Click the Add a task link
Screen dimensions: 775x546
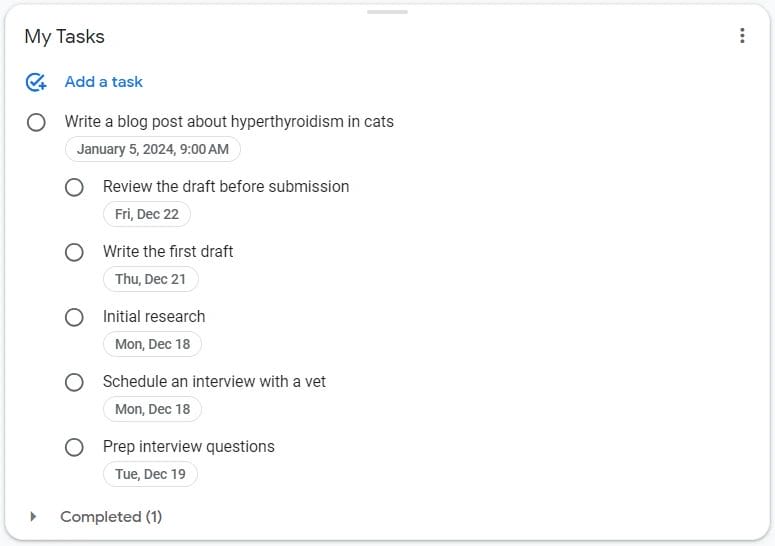pyautogui.click(x=104, y=82)
